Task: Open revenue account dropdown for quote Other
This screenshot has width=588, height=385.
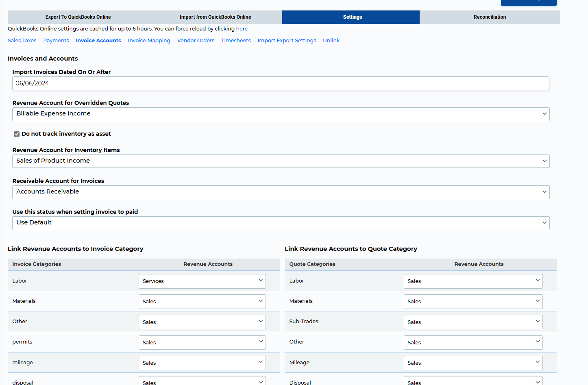Action: coord(473,342)
